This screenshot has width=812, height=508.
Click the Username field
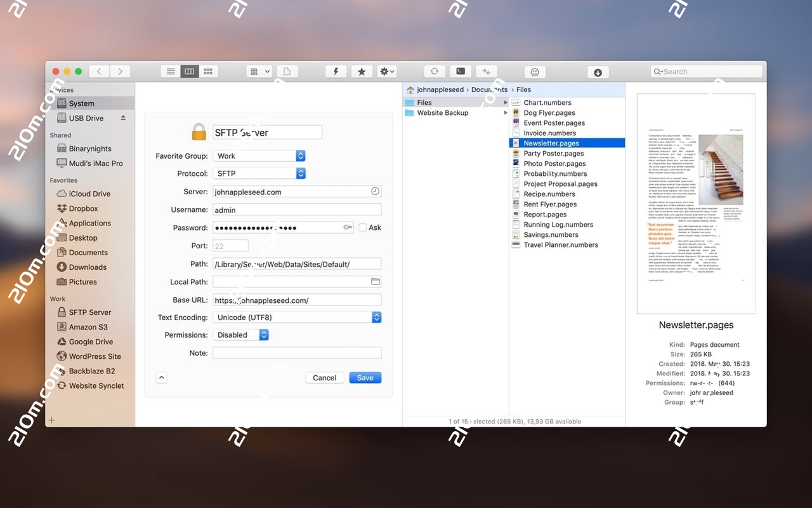tap(297, 210)
